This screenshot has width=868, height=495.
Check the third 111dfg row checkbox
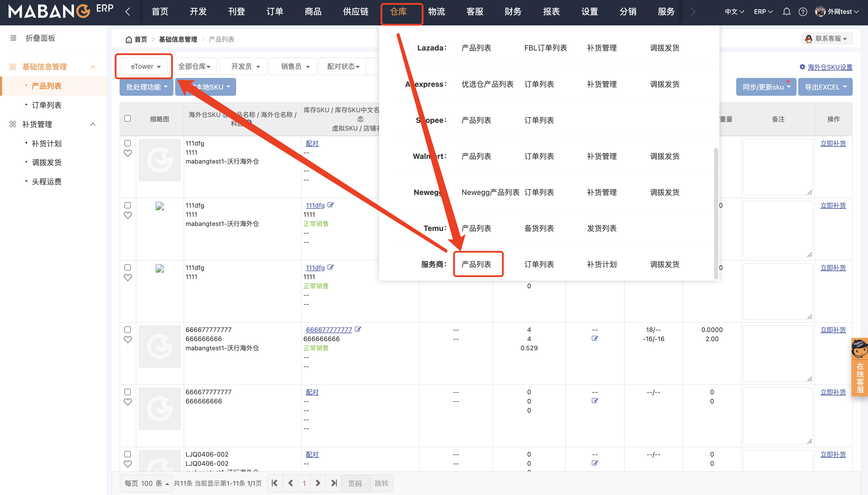[x=128, y=268]
